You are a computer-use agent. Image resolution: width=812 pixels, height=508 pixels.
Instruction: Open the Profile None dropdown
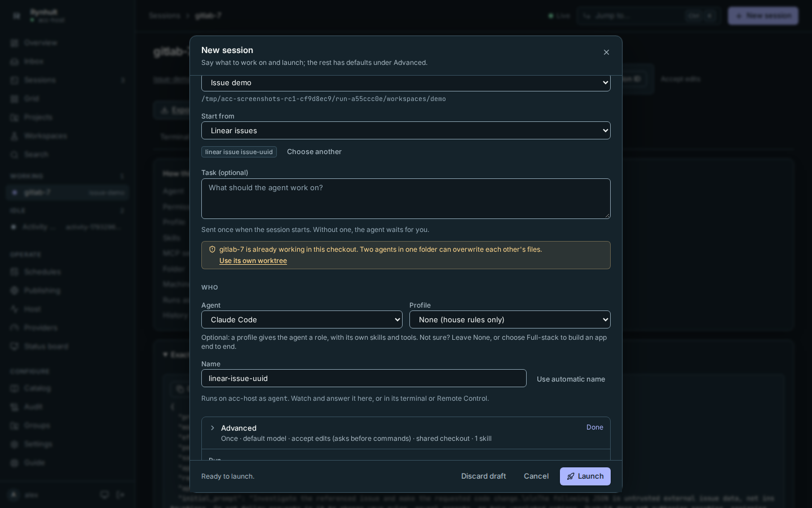(510, 319)
